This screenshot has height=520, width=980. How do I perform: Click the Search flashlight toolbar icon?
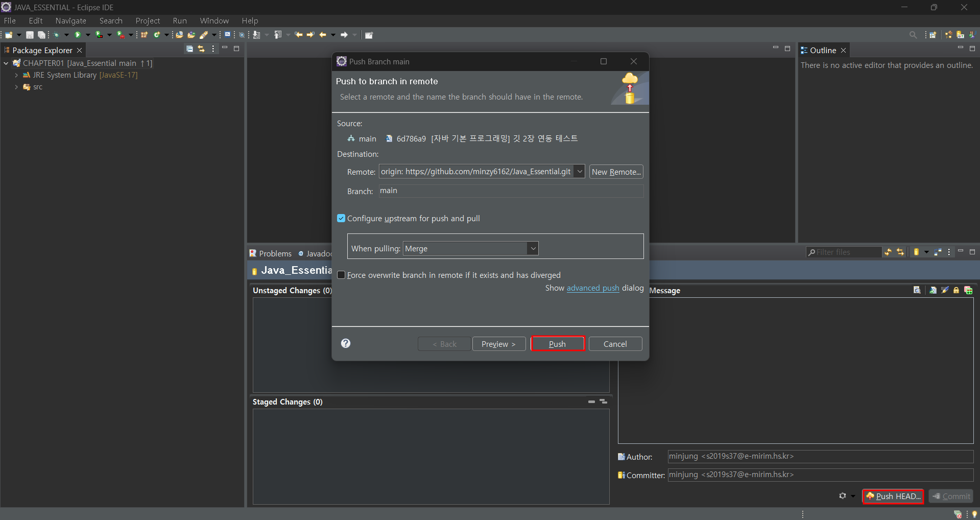click(x=204, y=35)
